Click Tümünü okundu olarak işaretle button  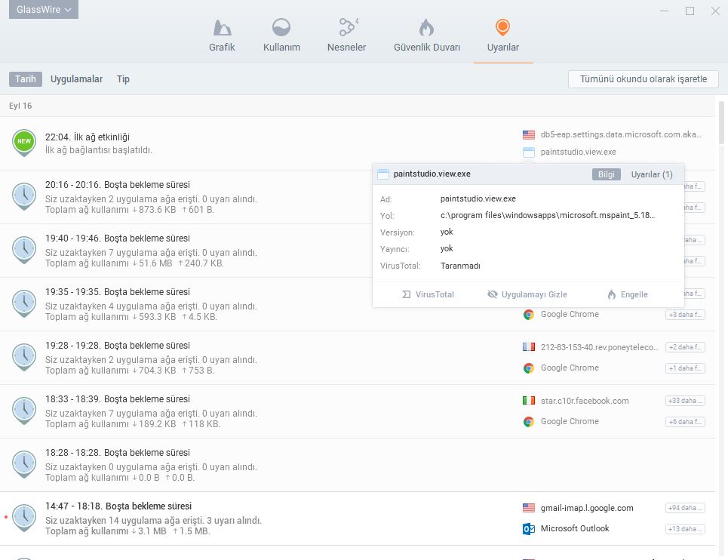pyautogui.click(x=643, y=79)
